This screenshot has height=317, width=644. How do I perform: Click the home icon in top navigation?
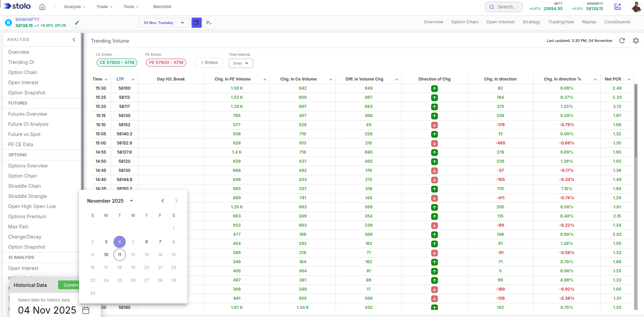(x=42, y=7)
